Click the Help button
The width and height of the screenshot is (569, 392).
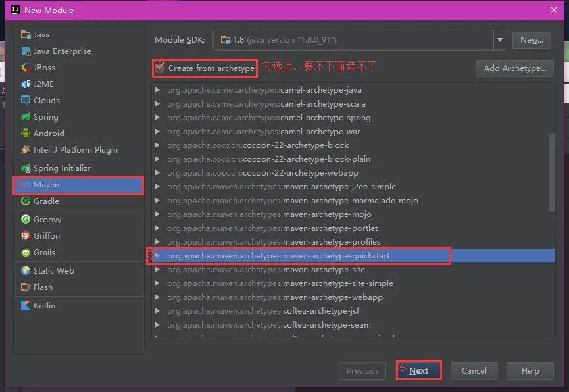click(530, 370)
